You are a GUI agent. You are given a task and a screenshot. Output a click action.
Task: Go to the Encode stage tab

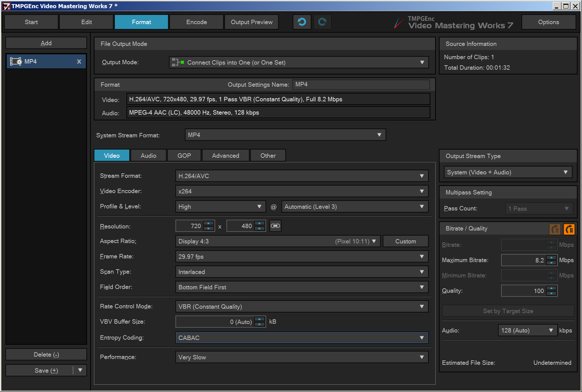196,22
